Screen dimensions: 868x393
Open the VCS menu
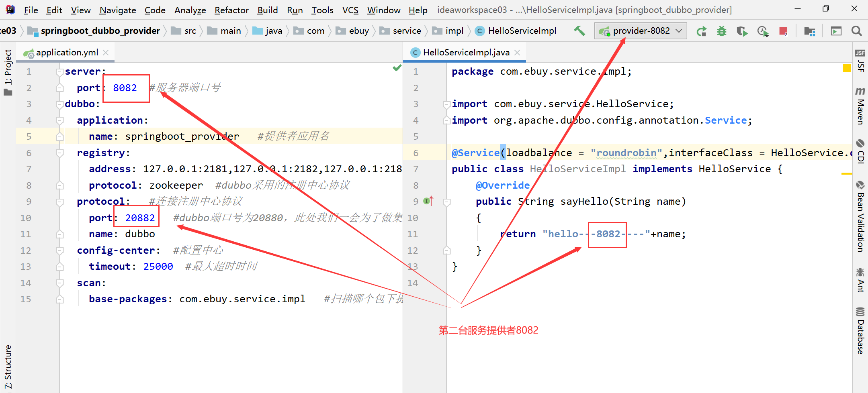coord(350,10)
